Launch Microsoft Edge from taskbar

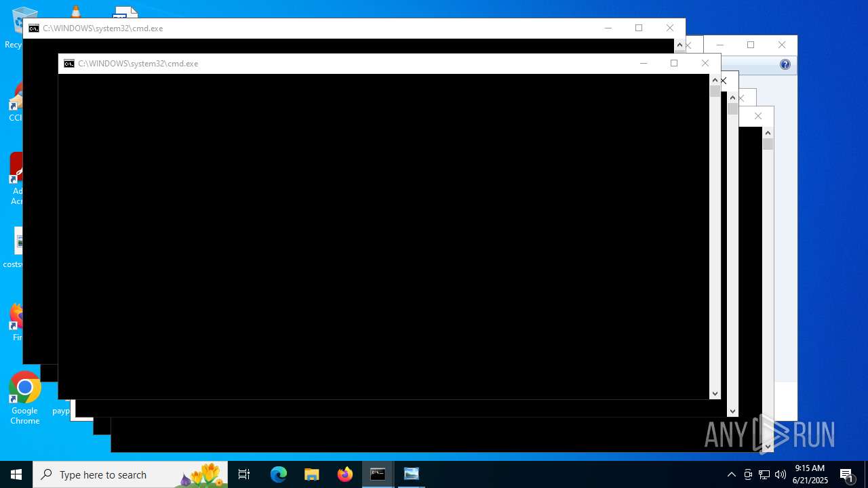[x=279, y=474]
